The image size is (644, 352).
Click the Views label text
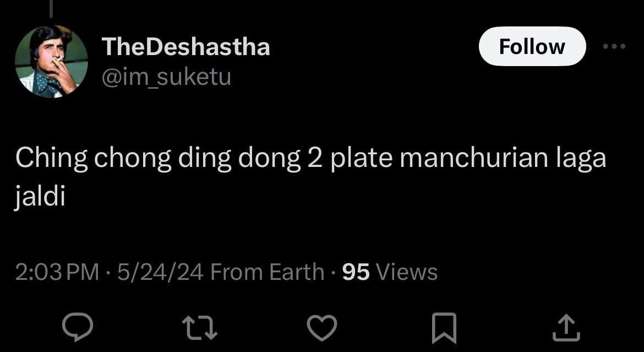[x=407, y=272]
